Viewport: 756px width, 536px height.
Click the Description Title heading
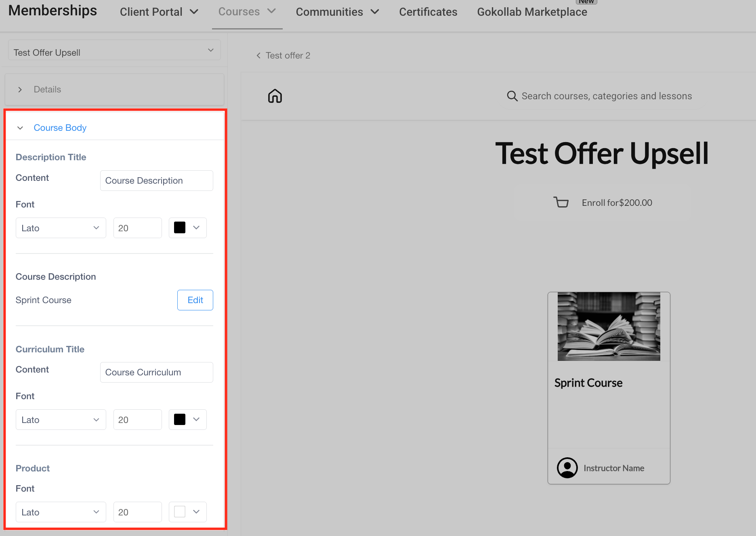51,157
